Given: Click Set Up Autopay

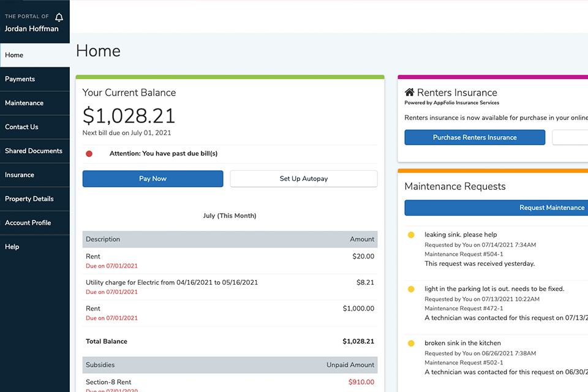Looking at the screenshot, I should [x=304, y=179].
